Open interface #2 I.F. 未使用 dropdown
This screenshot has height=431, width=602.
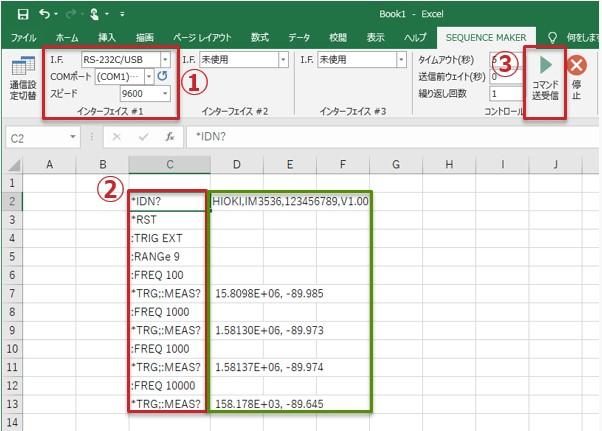tap(283, 59)
